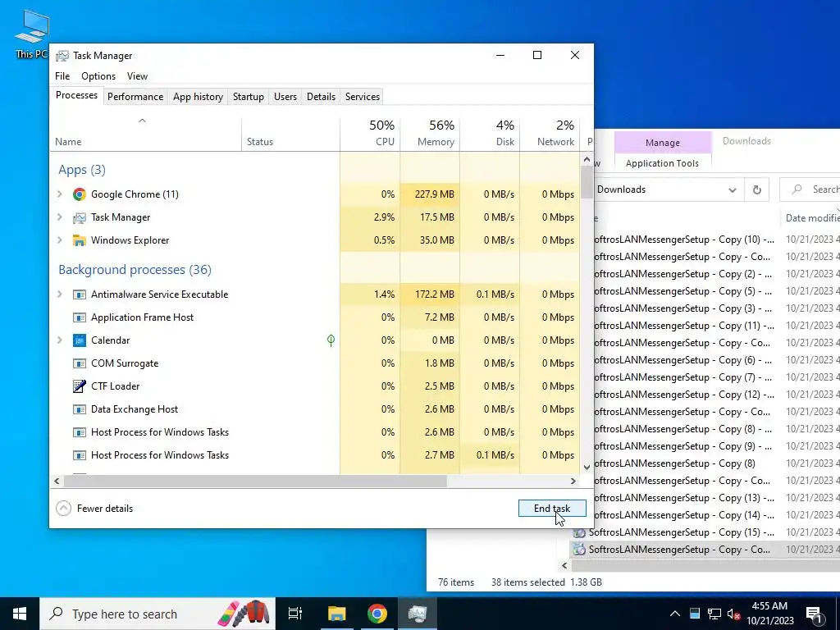Click the Task Manager process icon in Apps

coord(80,217)
